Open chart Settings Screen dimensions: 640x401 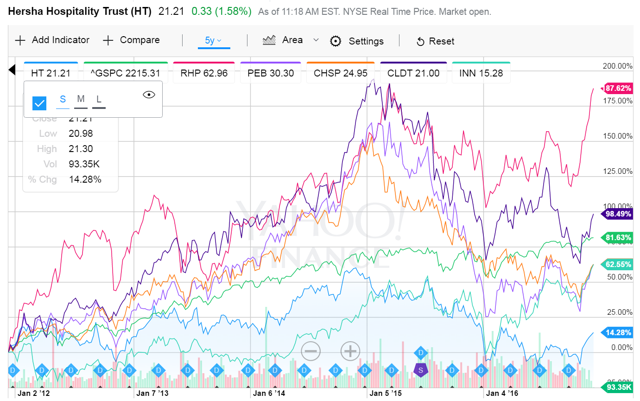tap(357, 41)
